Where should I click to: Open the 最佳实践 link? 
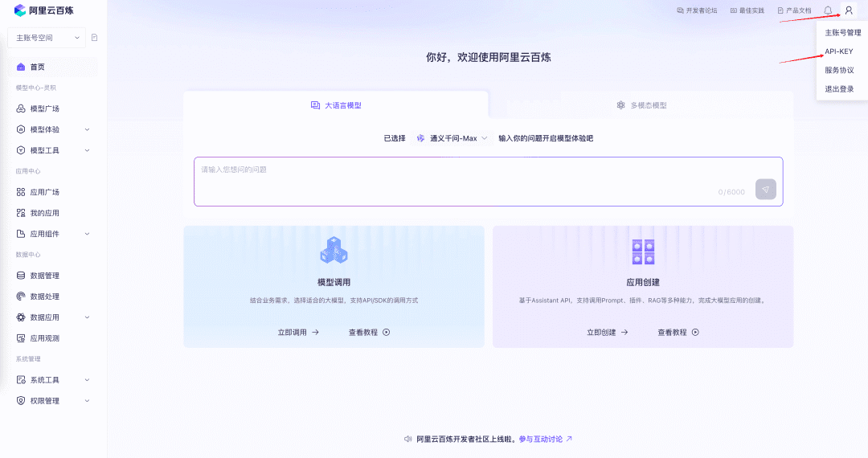(747, 10)
